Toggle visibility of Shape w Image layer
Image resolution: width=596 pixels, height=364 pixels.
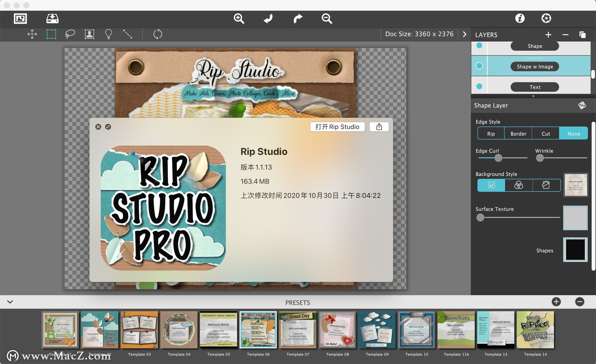pos(479,66)
